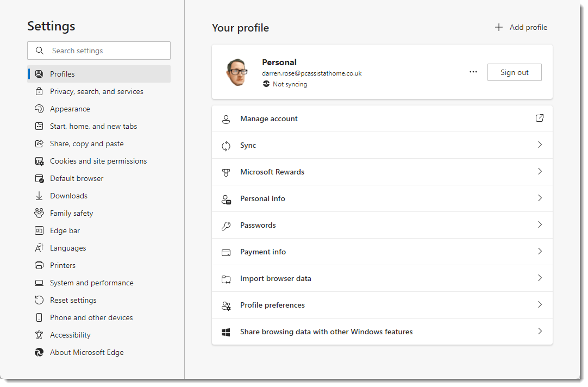Expand Passwords chevron
Image resolution: width=588 pixels, height=387 pixels.
pos(540,224)
